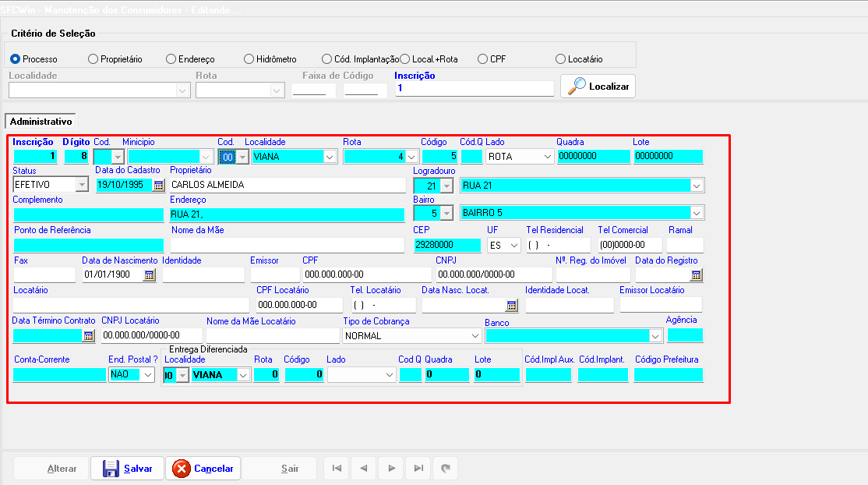Click the Nome da Mãe field
Image resolution: width=868 pixels, height=485 pixels.
click(287, 245)
